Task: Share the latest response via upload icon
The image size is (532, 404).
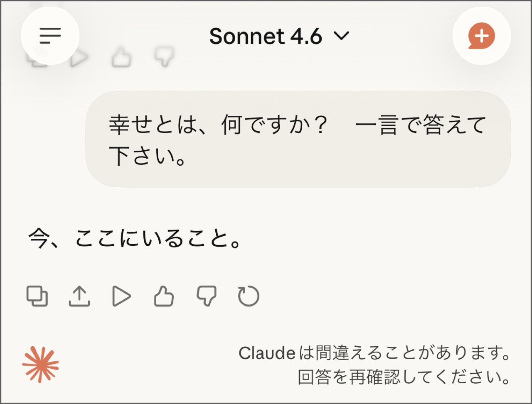Action: (x=79, y=296)
